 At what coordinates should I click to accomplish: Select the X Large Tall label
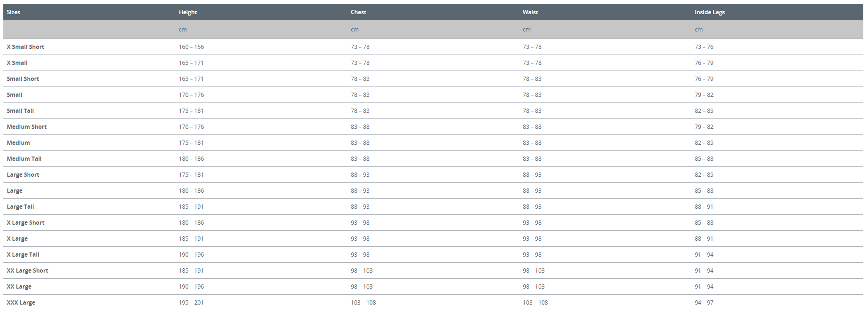coord(23,255)
